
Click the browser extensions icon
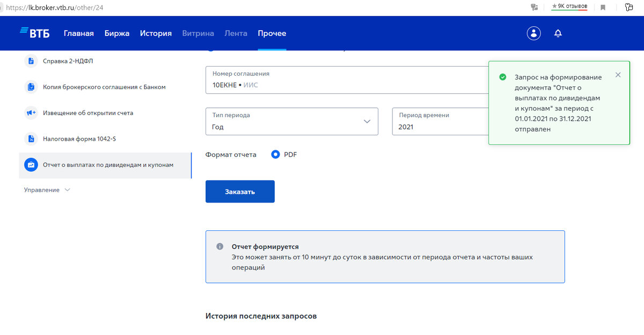(629, 7)
